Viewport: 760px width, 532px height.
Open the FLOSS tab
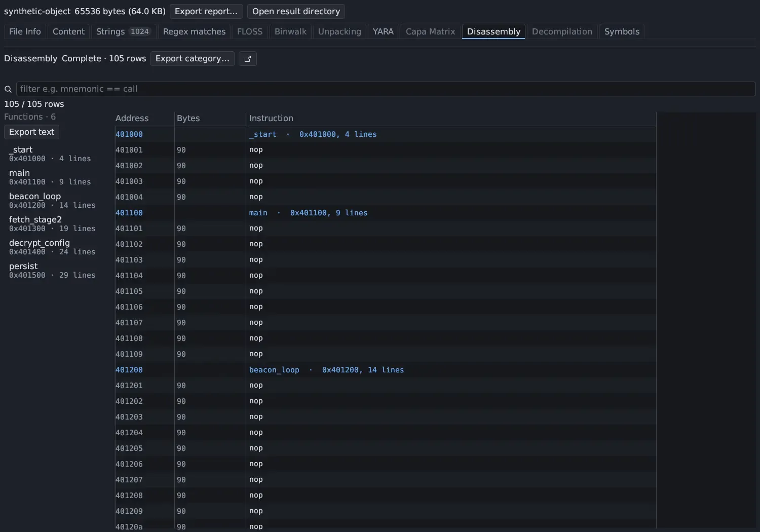pyautogui.click(x=250, y=31)
